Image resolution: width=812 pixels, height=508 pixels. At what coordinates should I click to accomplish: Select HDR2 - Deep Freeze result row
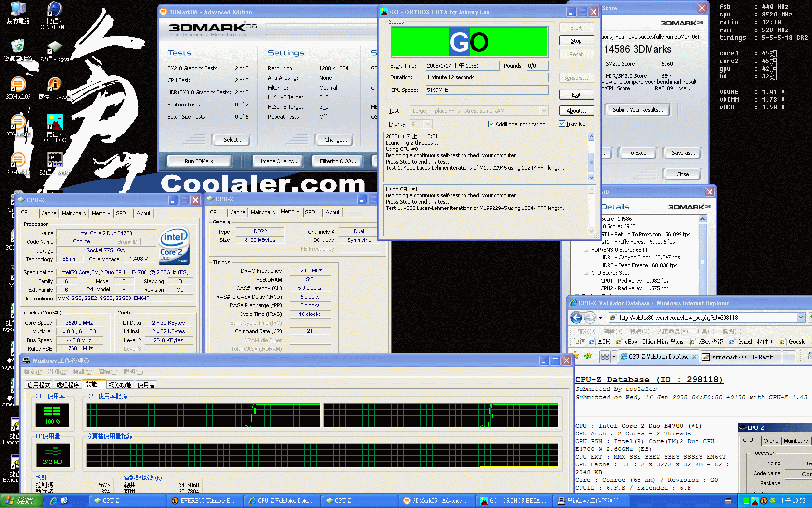coord(638,265)
